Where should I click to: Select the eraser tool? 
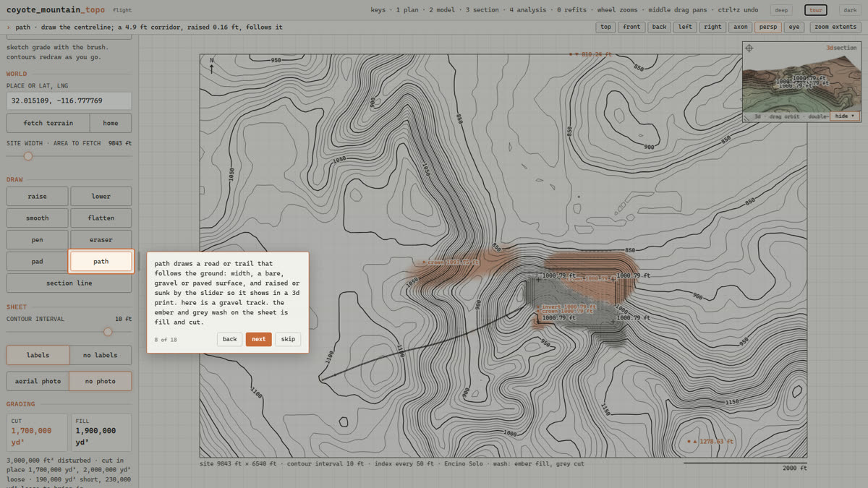coord(101,239)
